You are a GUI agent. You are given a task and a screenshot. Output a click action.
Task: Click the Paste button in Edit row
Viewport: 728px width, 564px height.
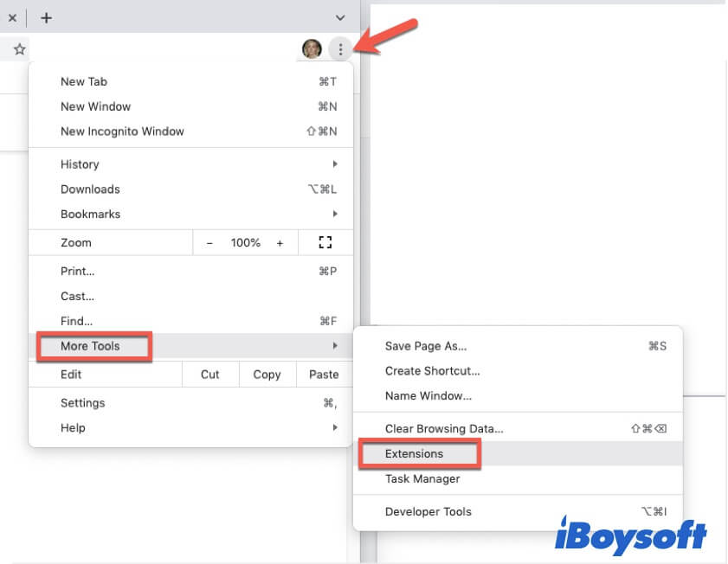pyautogui.click(x=324, y=375)
